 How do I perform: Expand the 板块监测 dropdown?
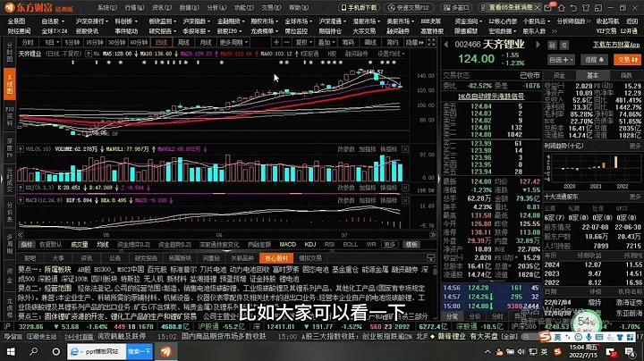tap(163, 21)
